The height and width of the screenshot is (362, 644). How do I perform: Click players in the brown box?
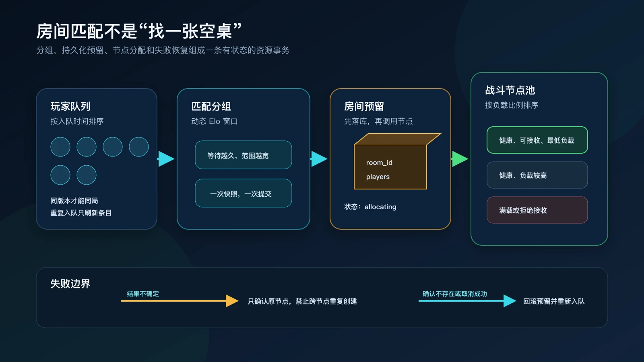378,177
